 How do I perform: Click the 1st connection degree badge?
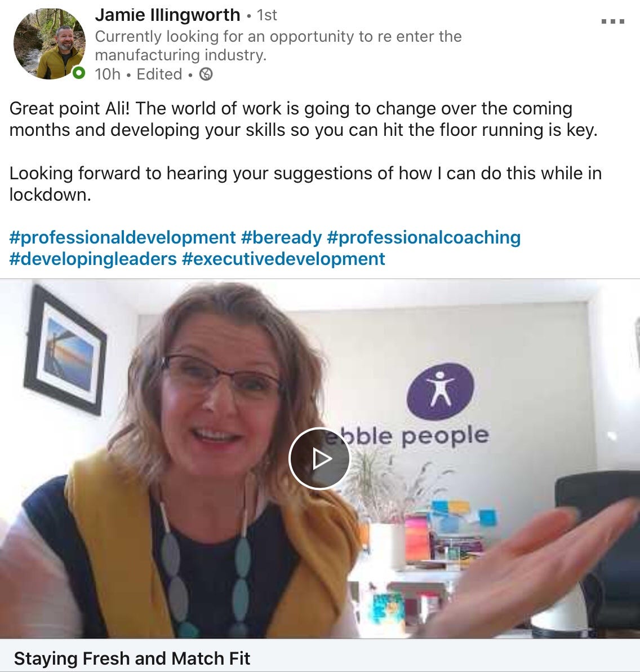click(x=267, y=15)
